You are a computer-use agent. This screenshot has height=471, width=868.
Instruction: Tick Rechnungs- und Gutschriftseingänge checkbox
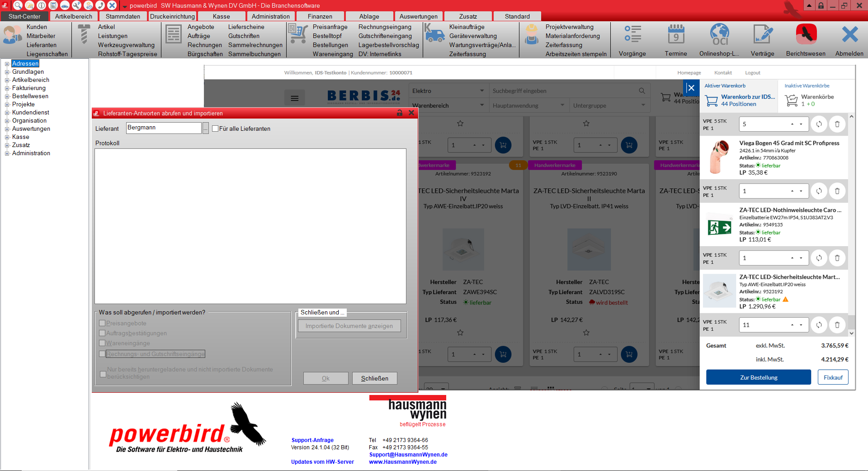click(x=102, y=354)
